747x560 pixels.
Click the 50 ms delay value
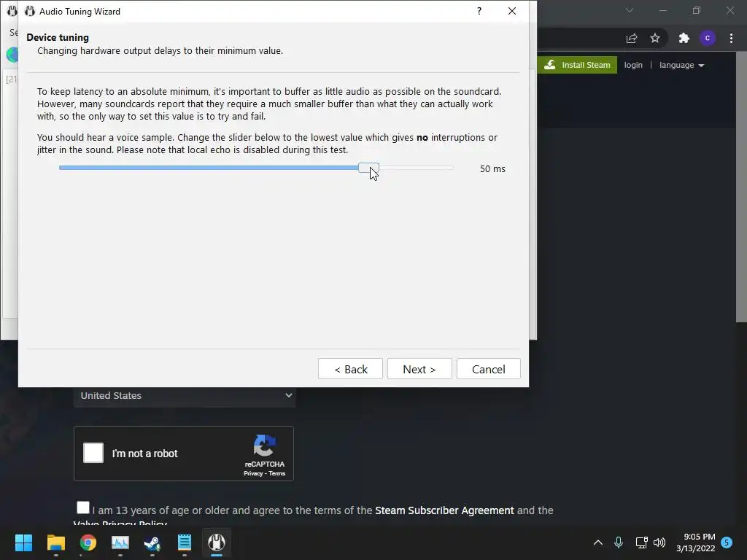pos(492,168)
